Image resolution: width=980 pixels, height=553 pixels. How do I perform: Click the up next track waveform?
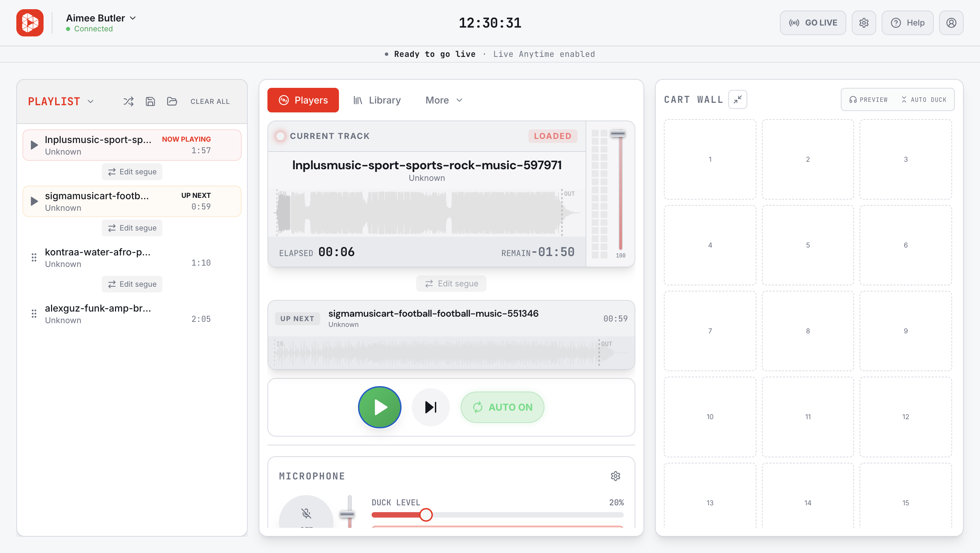point(451,353)
